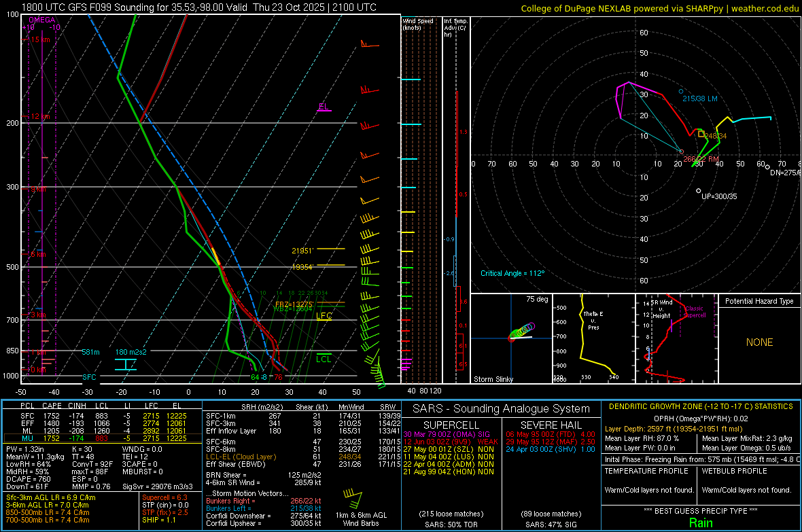
Task: Click the Sfc-3km AGL LR = 6.9 C/km text
Action: click(x=51, y=497)
